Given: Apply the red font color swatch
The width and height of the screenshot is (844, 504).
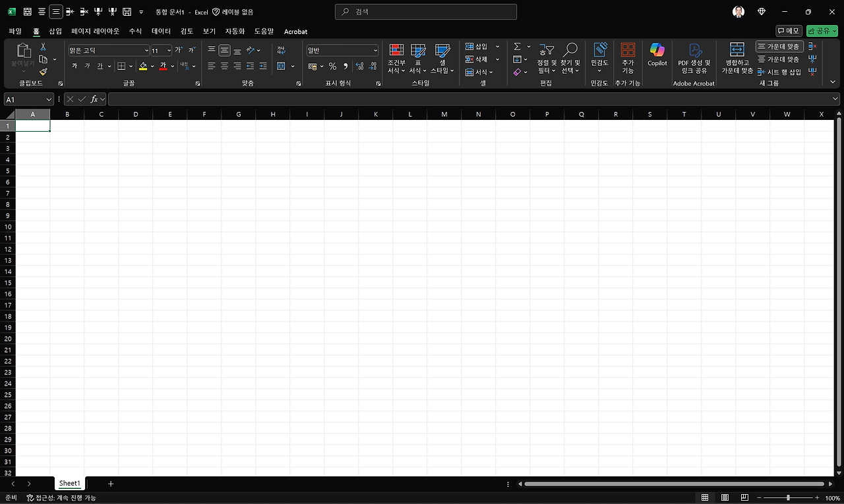Looking at the screenshot, I should pyautogui.click(x=163, y=67).
